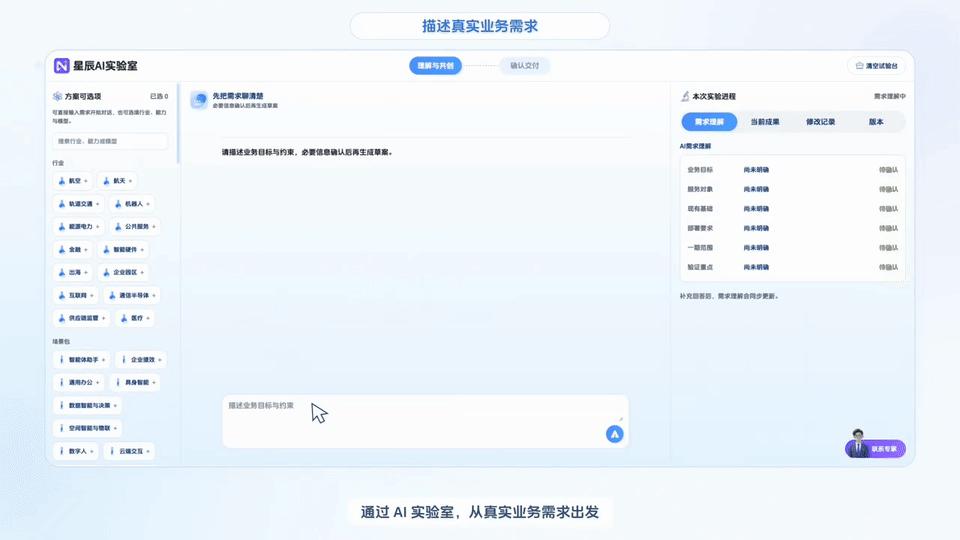Click the microscope icon beside 本次实验进程
Image resolution: width=960 pixels, height=540 pixels.
pyautogui.click(x=684, y=96)
